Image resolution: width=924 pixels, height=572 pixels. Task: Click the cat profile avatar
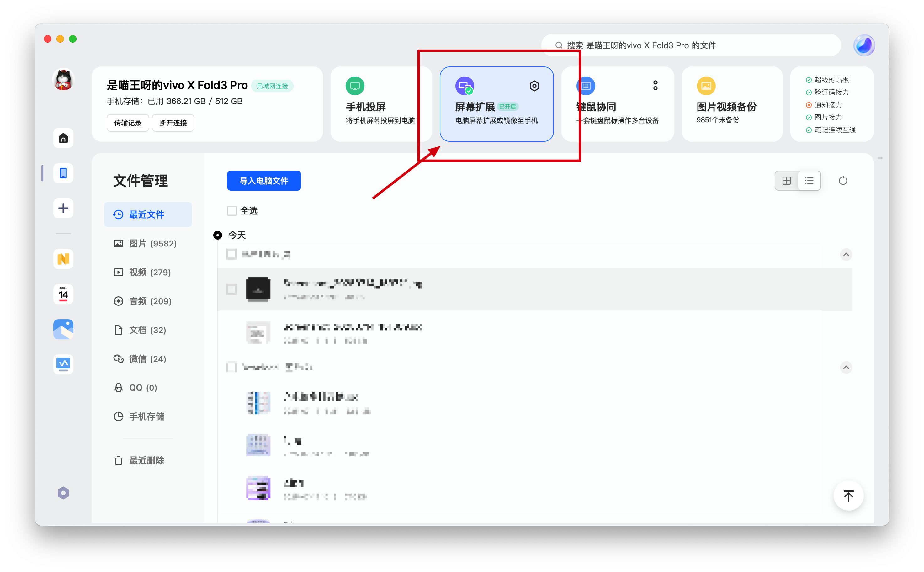(x=63, y=79)
